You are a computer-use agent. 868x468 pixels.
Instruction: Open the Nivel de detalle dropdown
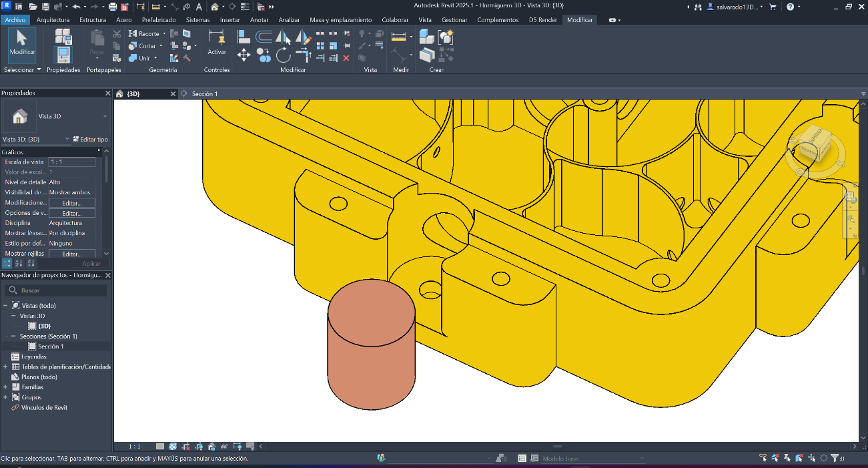click(71, 182)
